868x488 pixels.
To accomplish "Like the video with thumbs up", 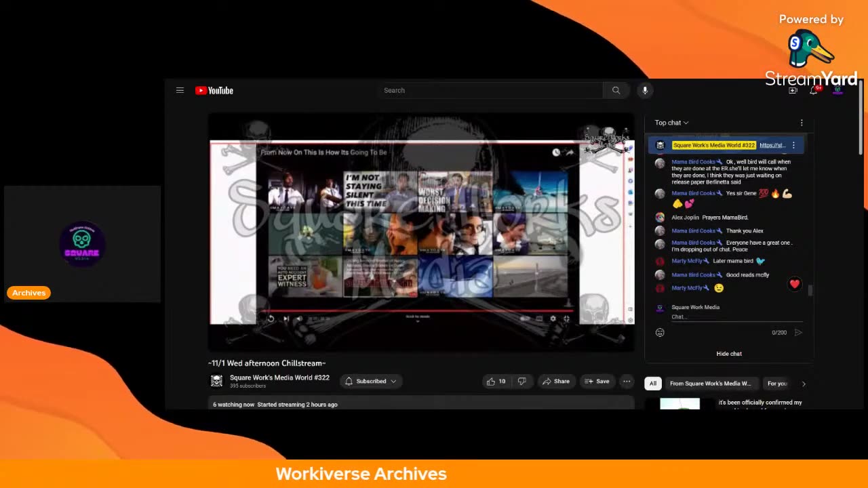I will 496,382.
